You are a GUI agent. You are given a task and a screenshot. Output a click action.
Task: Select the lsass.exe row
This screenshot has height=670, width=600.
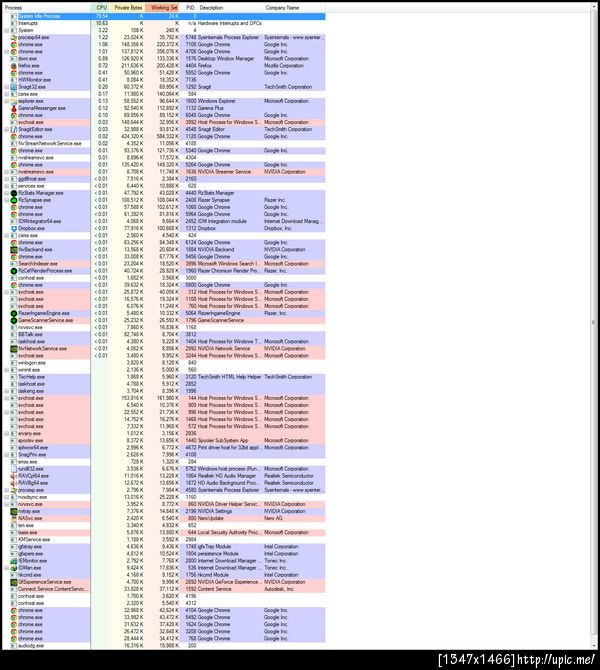164,532
